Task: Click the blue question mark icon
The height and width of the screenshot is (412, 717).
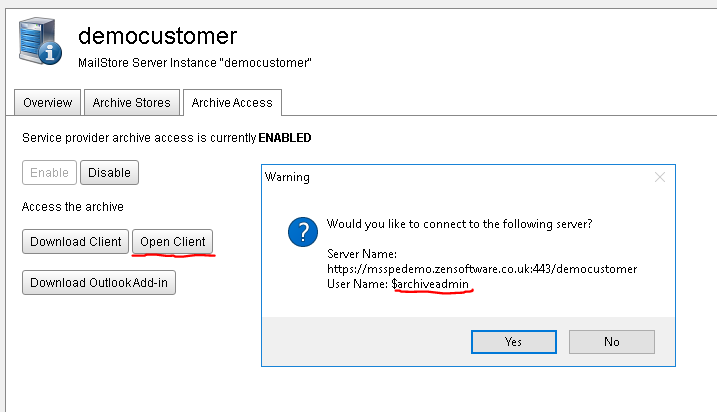Action: click(303, 232)
